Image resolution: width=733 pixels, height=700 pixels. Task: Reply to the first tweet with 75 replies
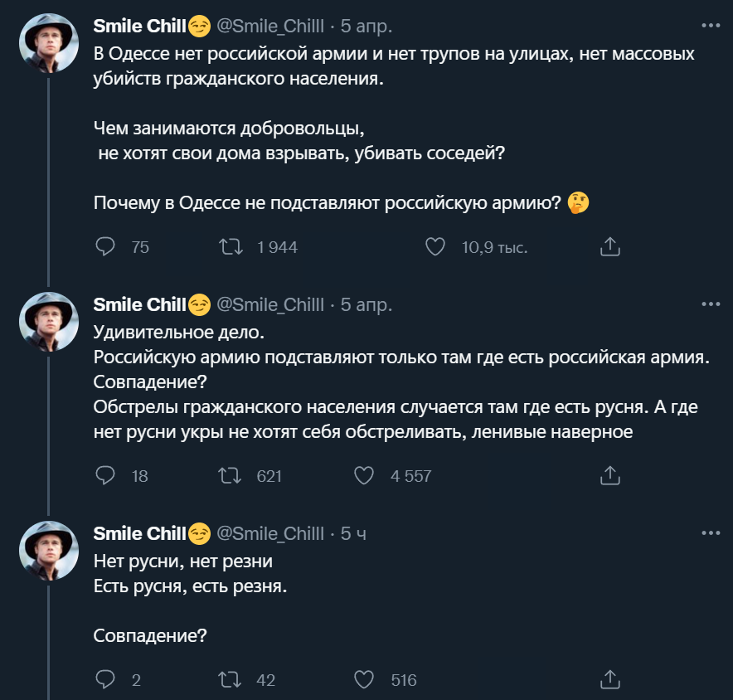105,246
